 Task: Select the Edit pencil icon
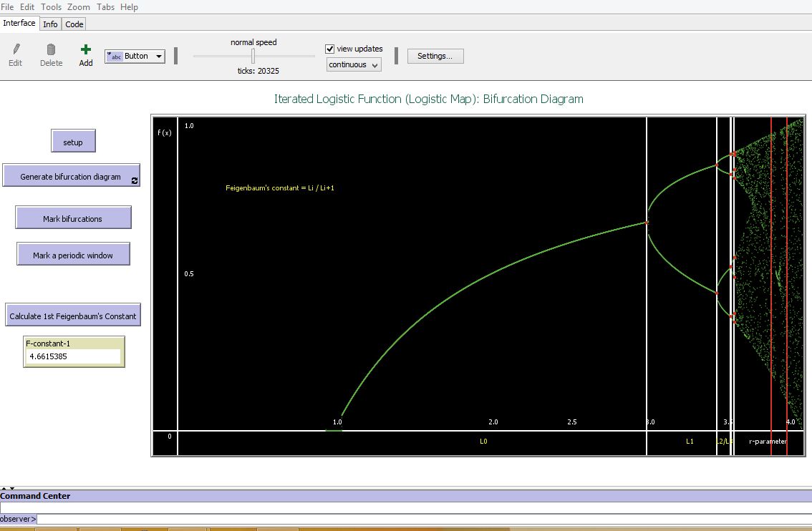coord(15,50)
